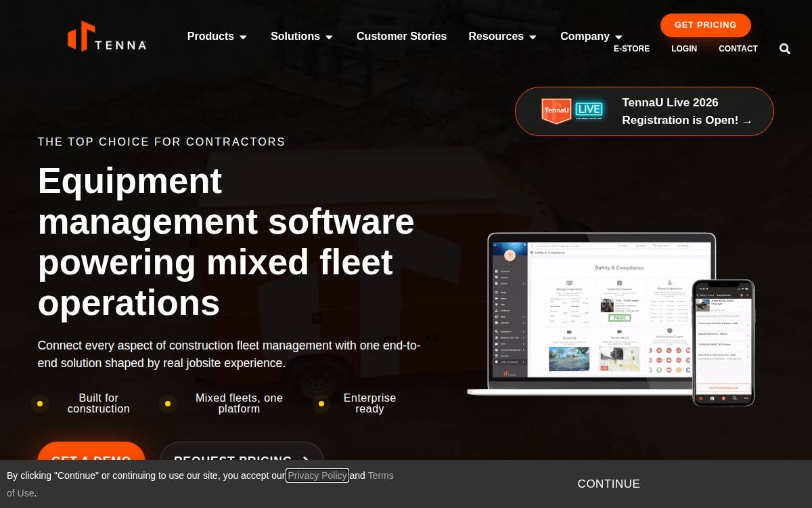Click the Get Pricing button
Viewport: 812px width, 508px height.
[706, 25]
